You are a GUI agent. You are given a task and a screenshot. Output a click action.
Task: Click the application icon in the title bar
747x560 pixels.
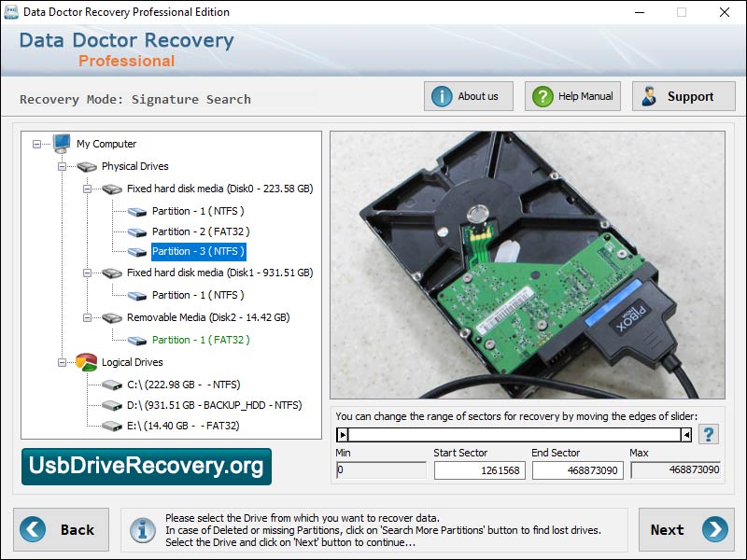12,12
